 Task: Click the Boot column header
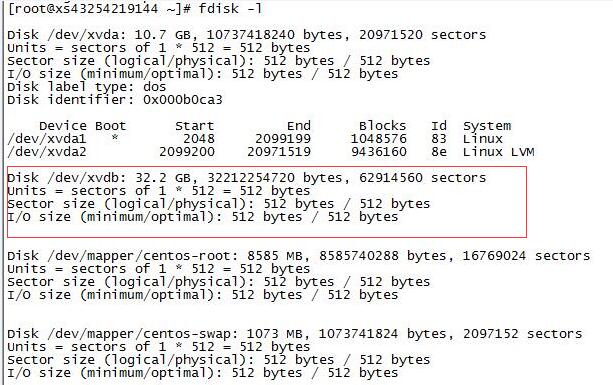tap(111, 126)
